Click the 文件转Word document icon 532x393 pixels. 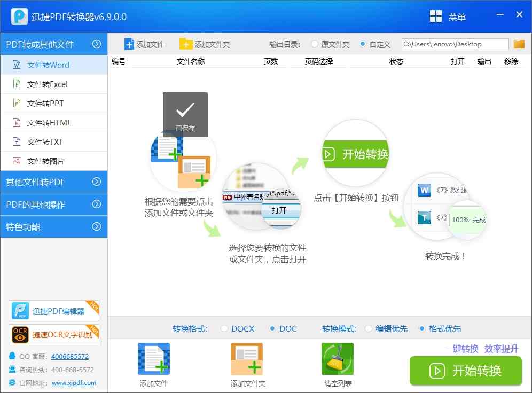(x=16, y=65)
